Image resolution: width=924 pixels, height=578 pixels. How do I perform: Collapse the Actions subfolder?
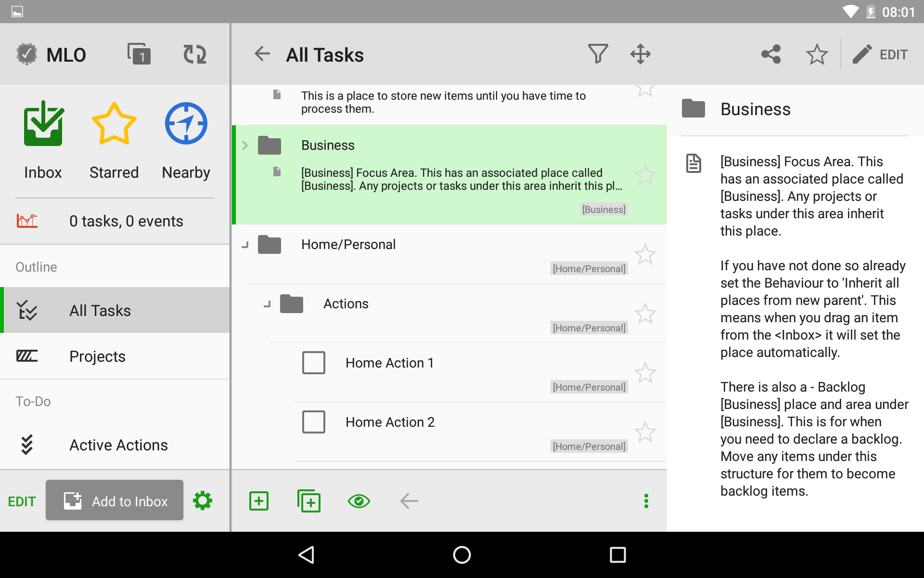pos(267,304)
